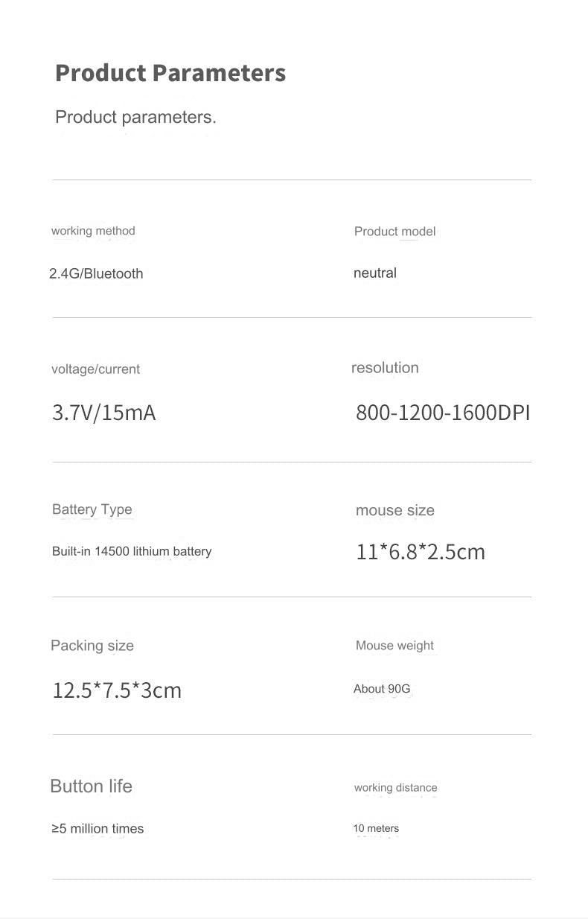This screenshot has width=588, height=919.
Task: Select the 'Battery Type' label
Action: point(92,509)
